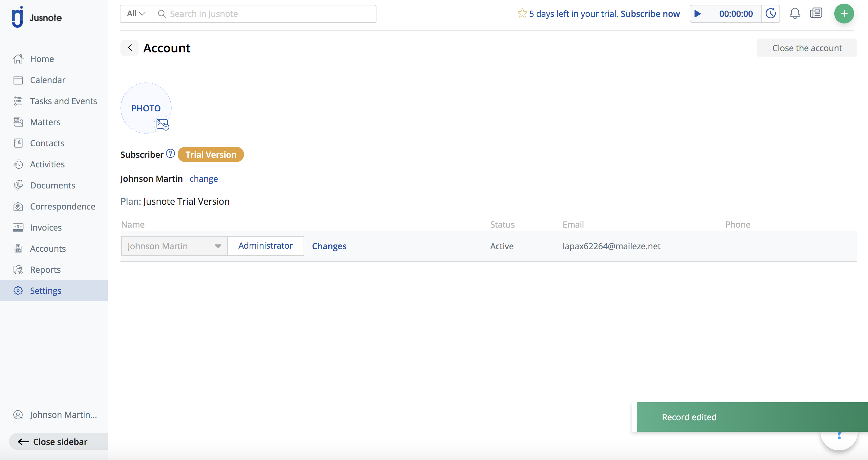868x460 pixels.
Task: Click the change subscriber link
Action: 204,179
